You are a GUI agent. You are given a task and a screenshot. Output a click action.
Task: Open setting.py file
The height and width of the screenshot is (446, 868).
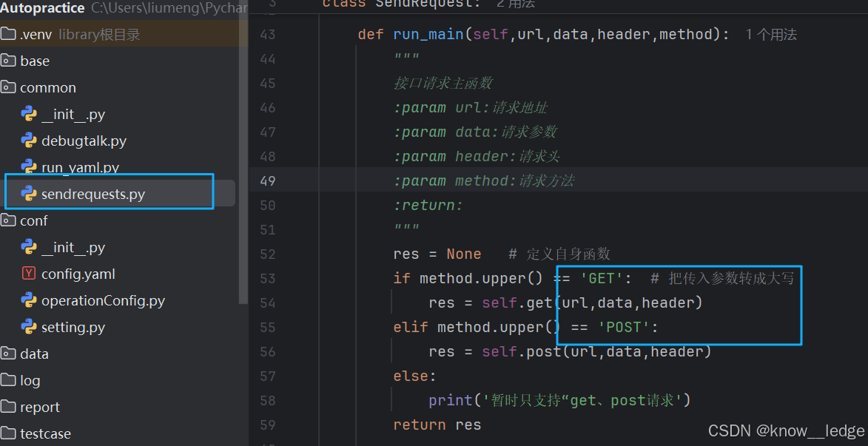73,327
